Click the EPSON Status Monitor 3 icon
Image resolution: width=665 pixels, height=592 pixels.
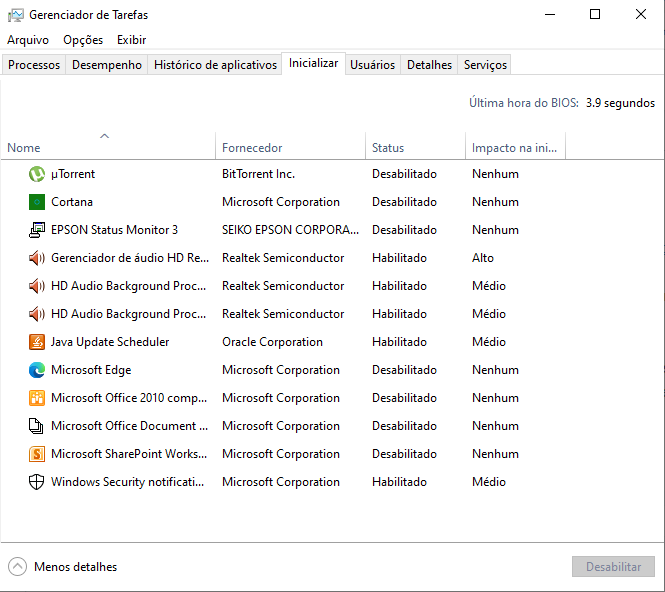[37, 230]
